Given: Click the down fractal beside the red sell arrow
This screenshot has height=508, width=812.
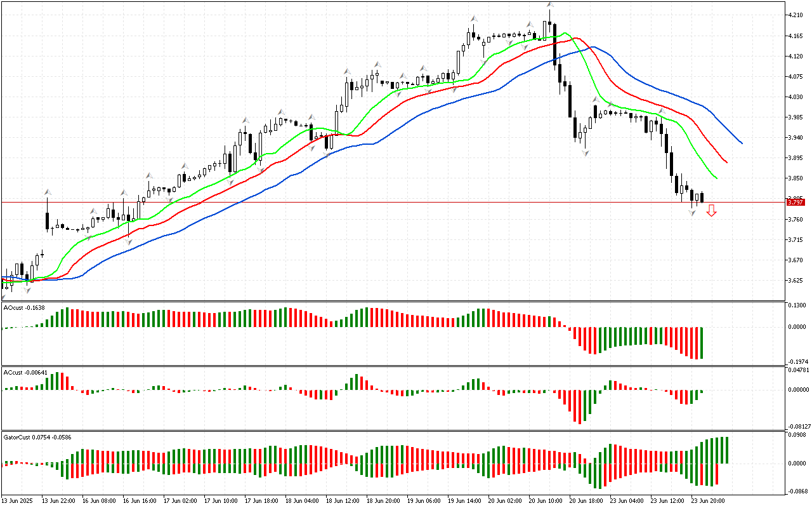Looking at the screenshot, I should [693, 213].
